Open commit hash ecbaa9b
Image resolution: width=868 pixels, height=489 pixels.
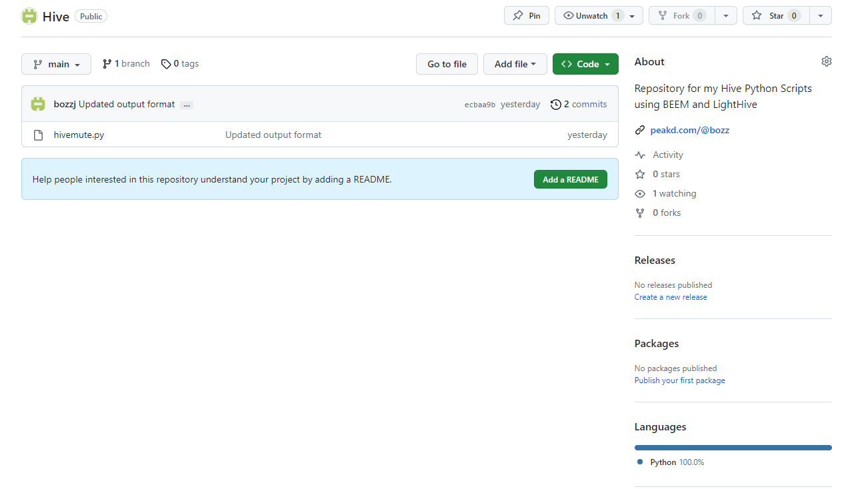pos(480,105)
